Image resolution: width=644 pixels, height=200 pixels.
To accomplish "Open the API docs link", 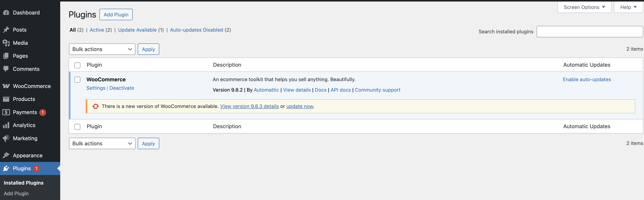I will click(340, 90).
